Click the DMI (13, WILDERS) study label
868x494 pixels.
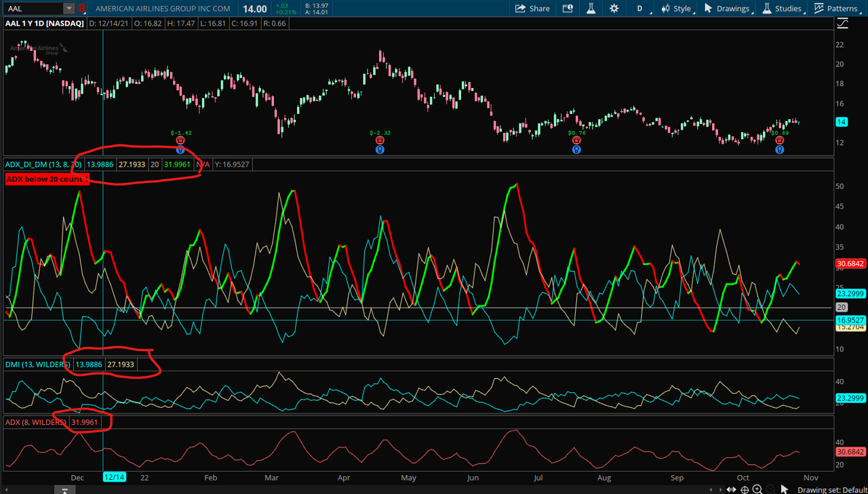coord(37,364)
